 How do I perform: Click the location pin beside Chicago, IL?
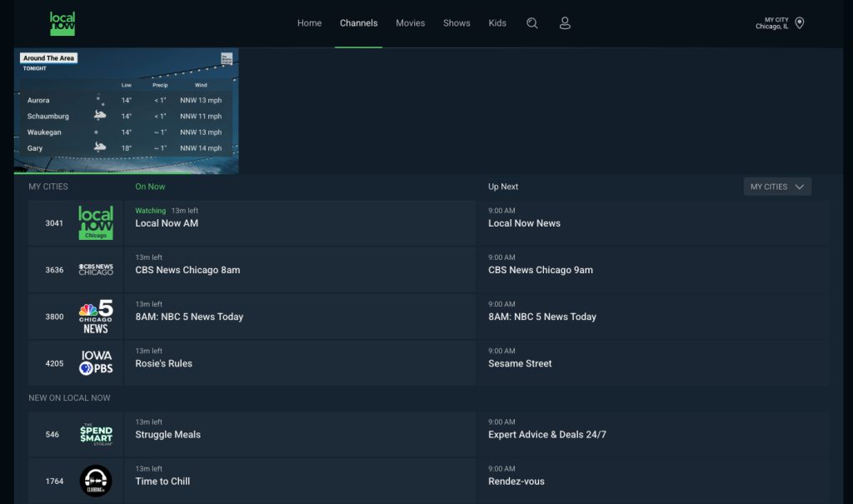[799, 22]
